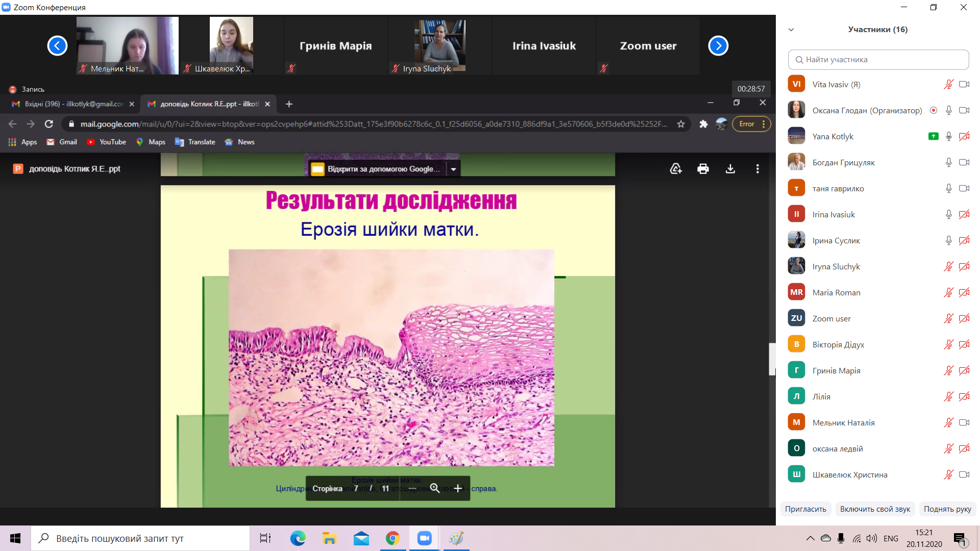Collapse participants panel with chevron
This screenshot has height=551, width=980.
(x=791, y=30)
